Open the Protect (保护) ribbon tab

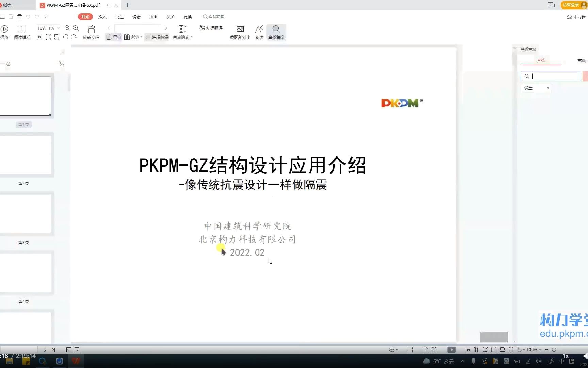point(170,17)
